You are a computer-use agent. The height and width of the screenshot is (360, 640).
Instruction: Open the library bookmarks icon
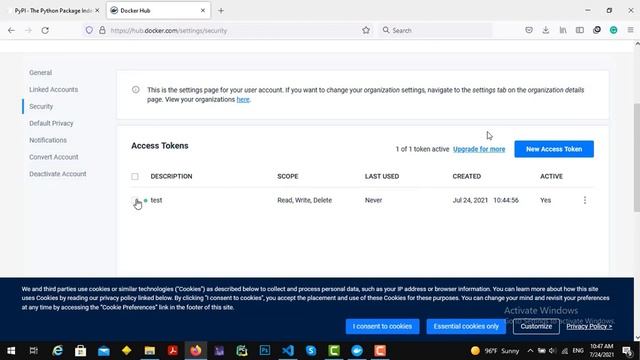pos(563,30)
